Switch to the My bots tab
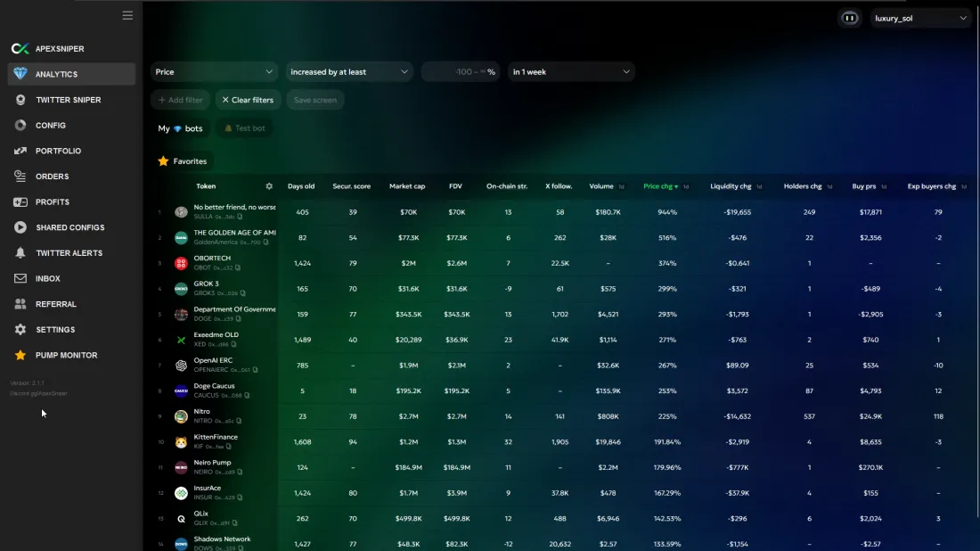Viewport: 980px width, 551px height. click(181, 128)
